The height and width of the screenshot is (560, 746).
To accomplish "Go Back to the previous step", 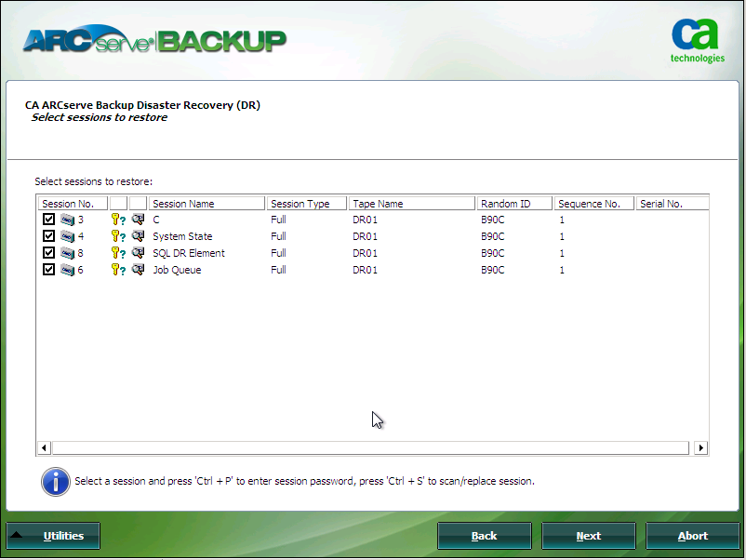I will click(485, 536).
